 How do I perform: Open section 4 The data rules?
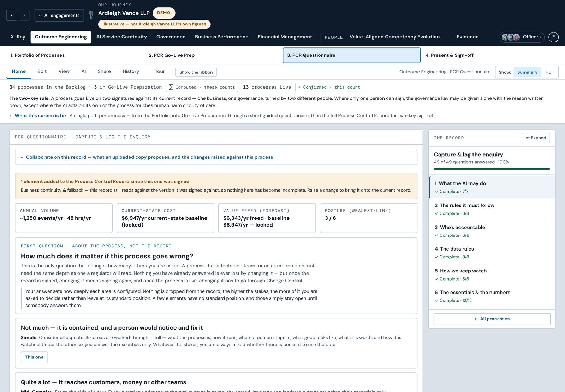(x=492, y=253)
